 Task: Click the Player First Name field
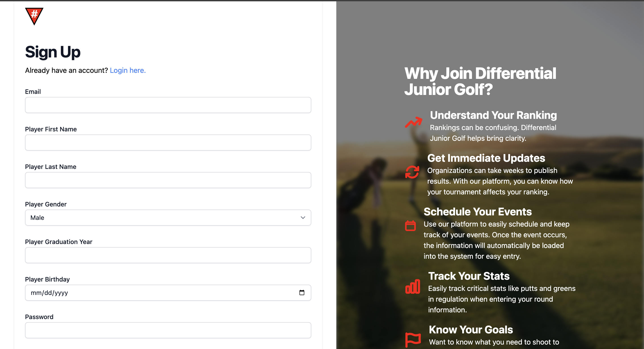tap(168, 143)
